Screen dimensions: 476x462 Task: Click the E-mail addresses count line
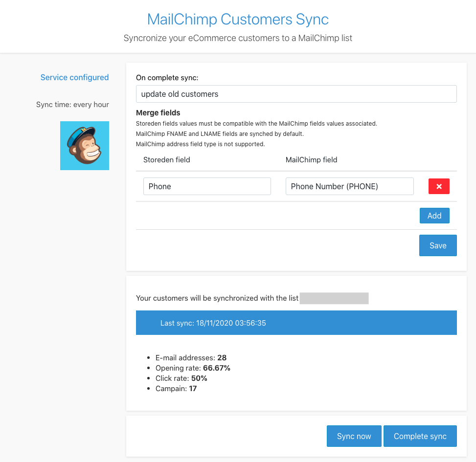click(x=191, y=357)
